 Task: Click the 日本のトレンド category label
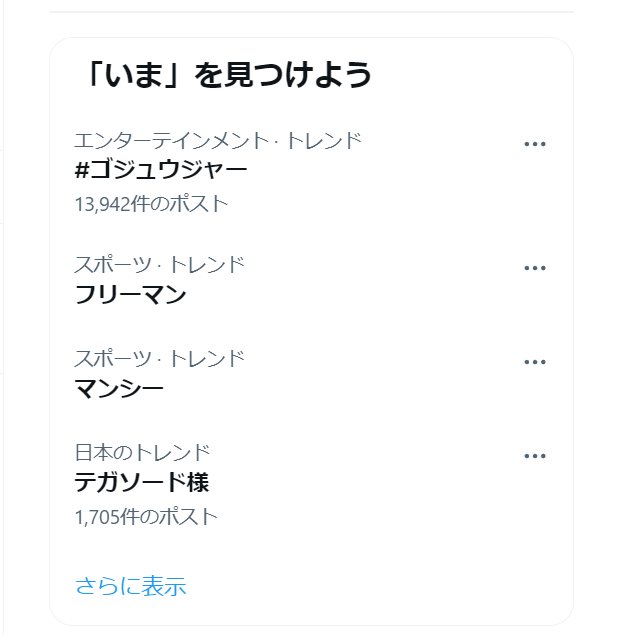(x=143, y=452)
